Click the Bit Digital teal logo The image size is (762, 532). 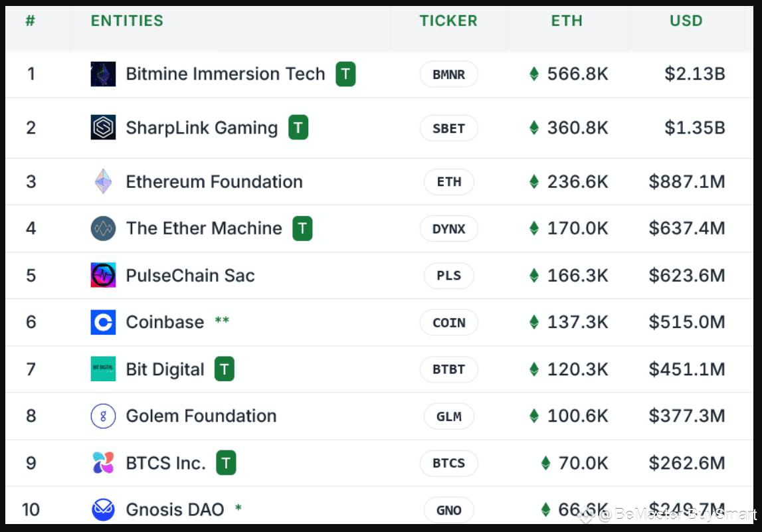tap(103, 369)
